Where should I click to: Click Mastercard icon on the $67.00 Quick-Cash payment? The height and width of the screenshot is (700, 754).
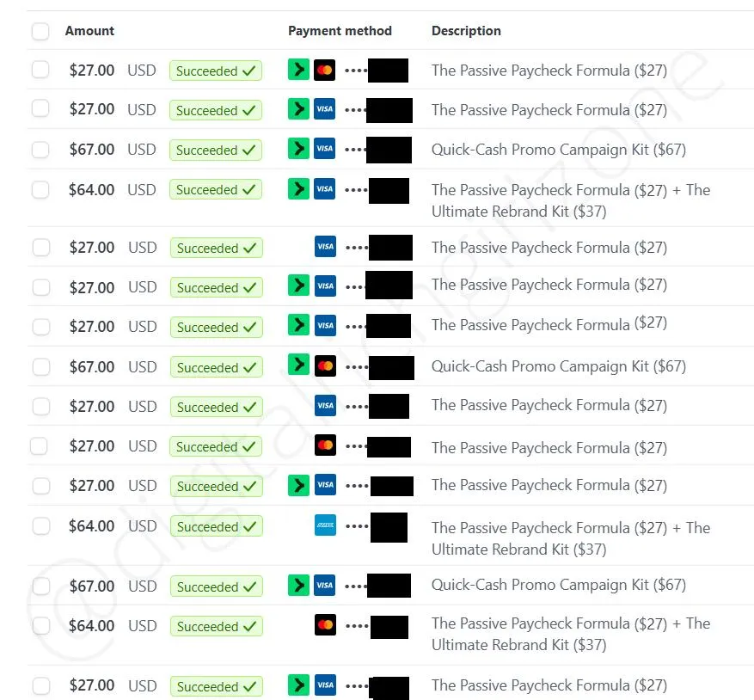325,365
